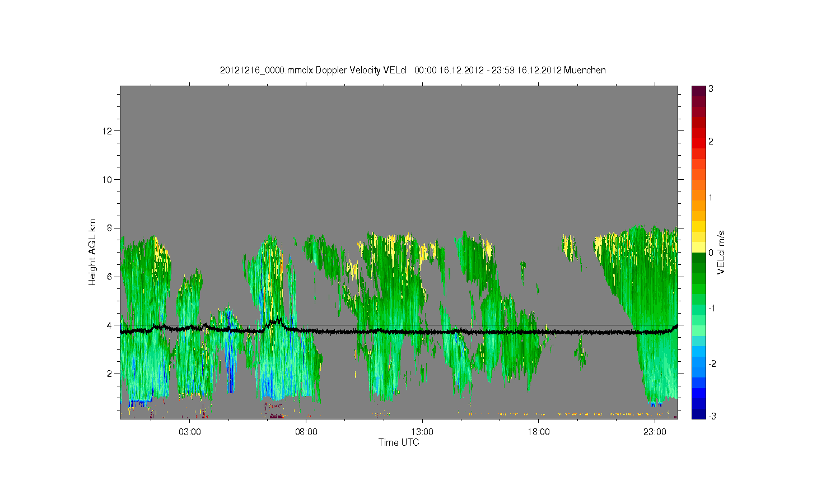Pick the dark green colorbar segment below 0

[698, 258]
